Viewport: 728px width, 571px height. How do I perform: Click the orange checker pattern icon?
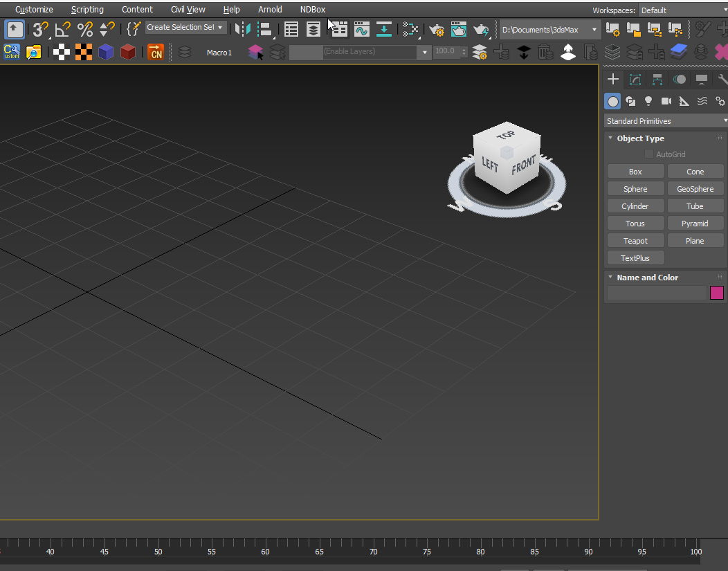pos(84,52)
